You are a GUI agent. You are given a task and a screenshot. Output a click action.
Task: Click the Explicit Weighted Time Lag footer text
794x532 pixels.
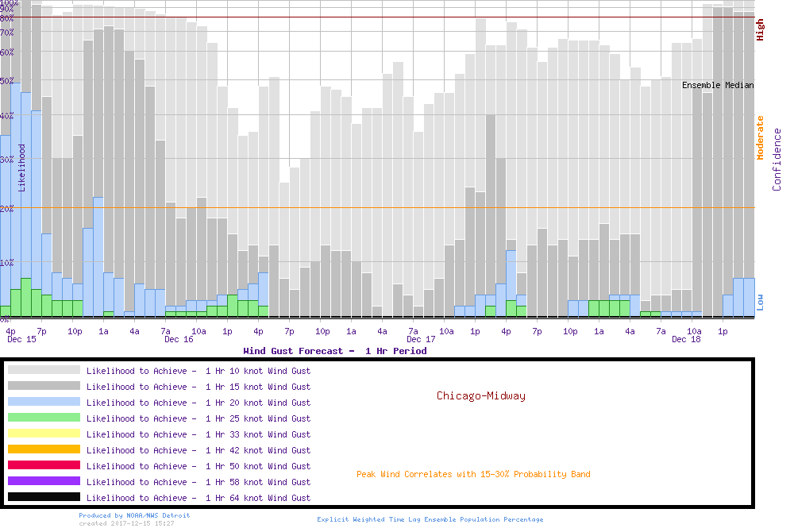click(x=430, y=520)
